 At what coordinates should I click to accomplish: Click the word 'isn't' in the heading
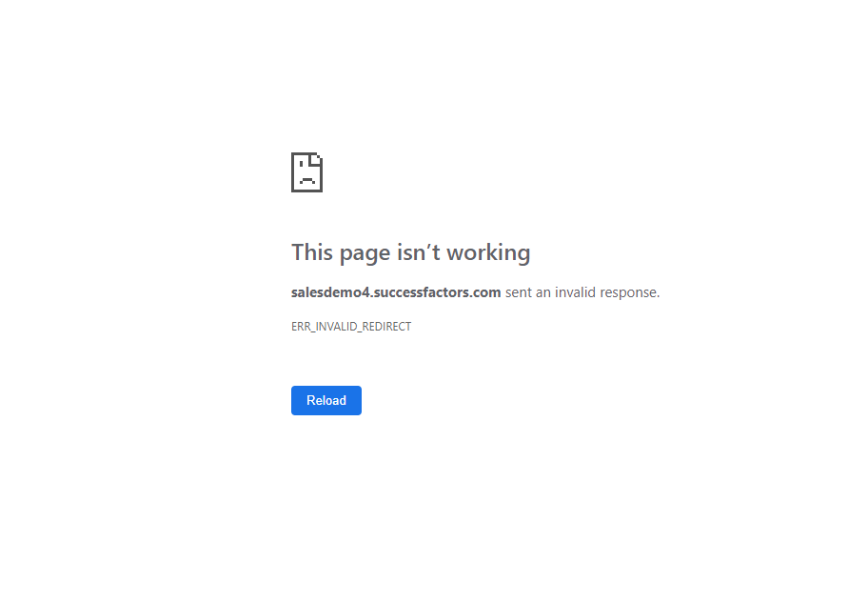419,252
